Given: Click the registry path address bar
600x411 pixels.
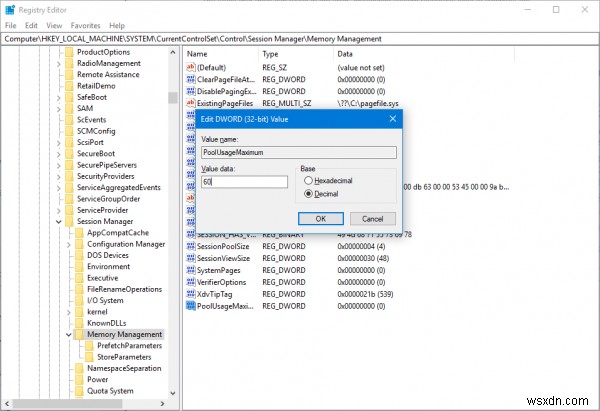Looking at the screenshot, I should [300, 39].
